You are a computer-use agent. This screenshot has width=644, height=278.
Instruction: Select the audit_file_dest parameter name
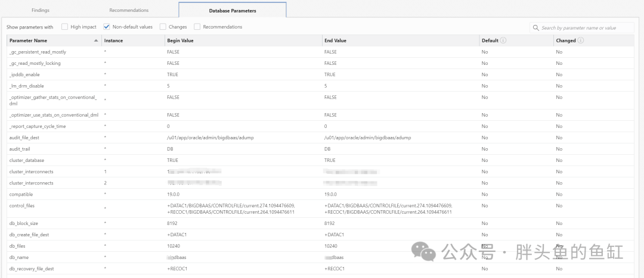pos(24,138)
